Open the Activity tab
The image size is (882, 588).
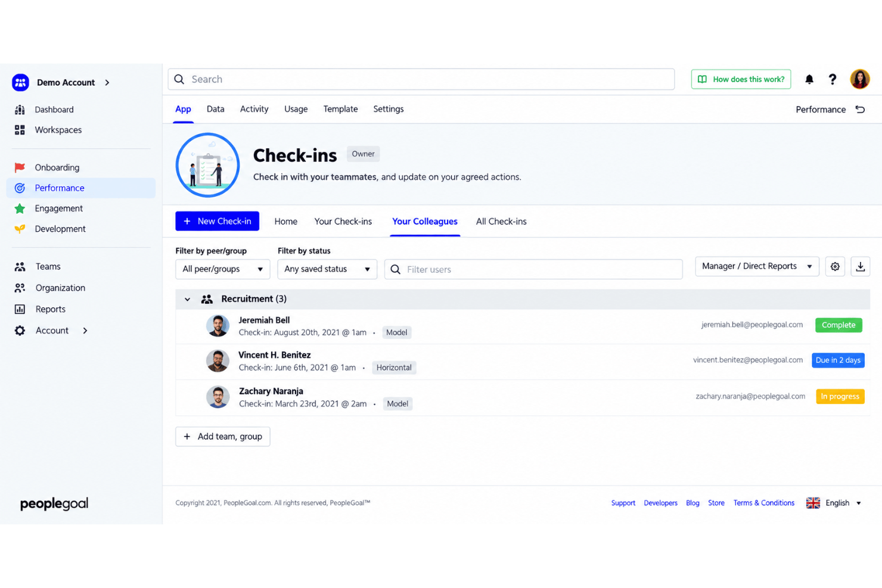[x=254, y=109]
